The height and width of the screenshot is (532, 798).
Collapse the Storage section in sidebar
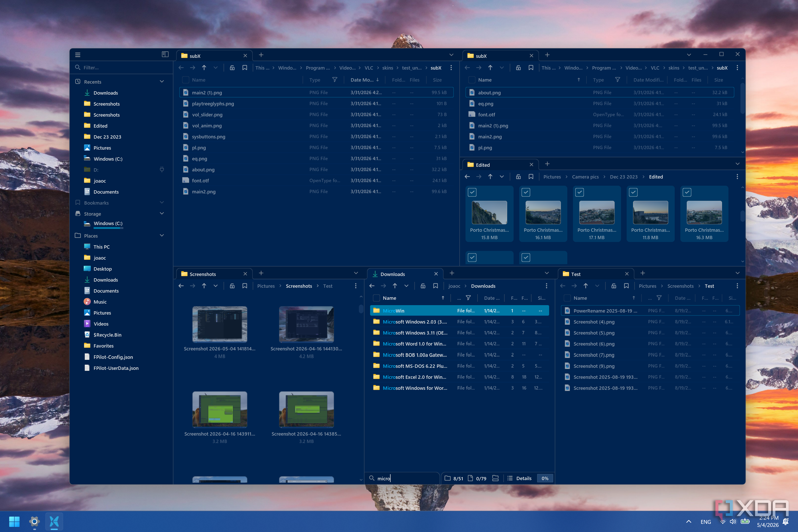tap(162, 213)
